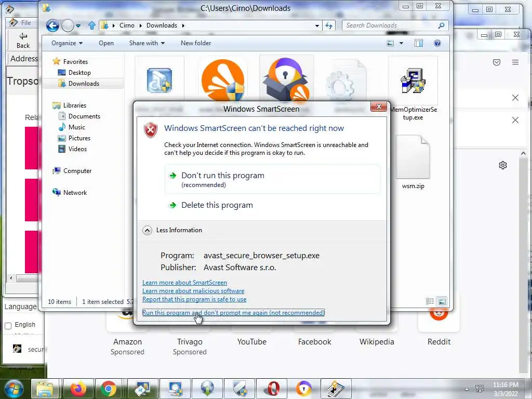Open Avast Secure Browser taskbar icon
Screen dimensions: 532x399
pos(303,389)
